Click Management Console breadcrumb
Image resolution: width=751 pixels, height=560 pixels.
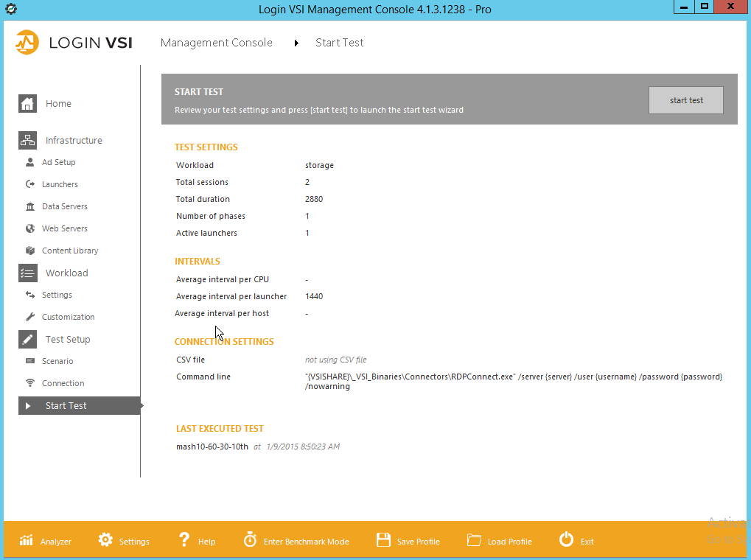(x=217, y=43)
